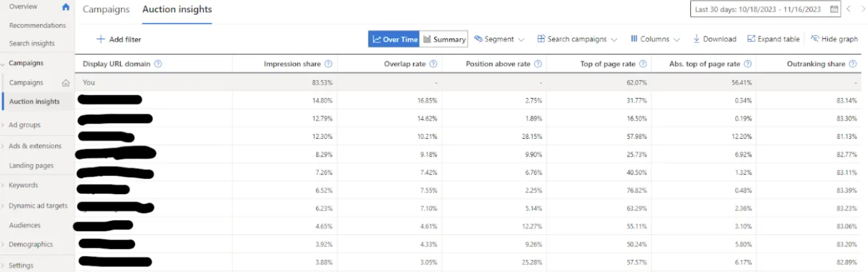Click the plus icon for Add filter
Image resolution: width=868 pixels, height=272 pixels.
click(x=101, y=39)
